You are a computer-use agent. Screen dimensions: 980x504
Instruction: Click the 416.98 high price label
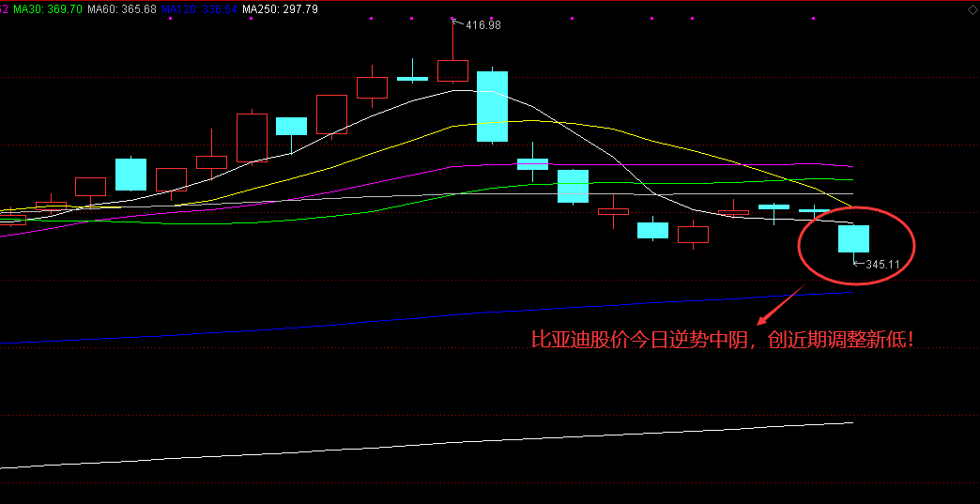482,25
